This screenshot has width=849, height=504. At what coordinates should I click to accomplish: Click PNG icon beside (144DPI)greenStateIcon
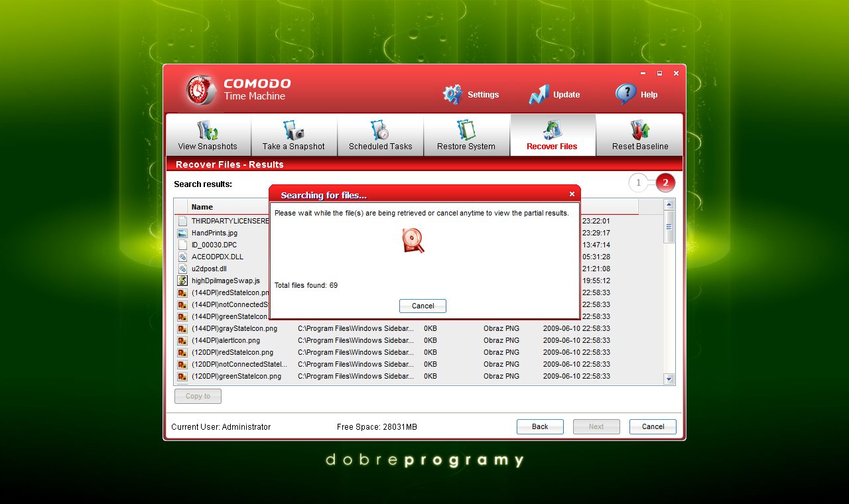click(x=182, y=316)
